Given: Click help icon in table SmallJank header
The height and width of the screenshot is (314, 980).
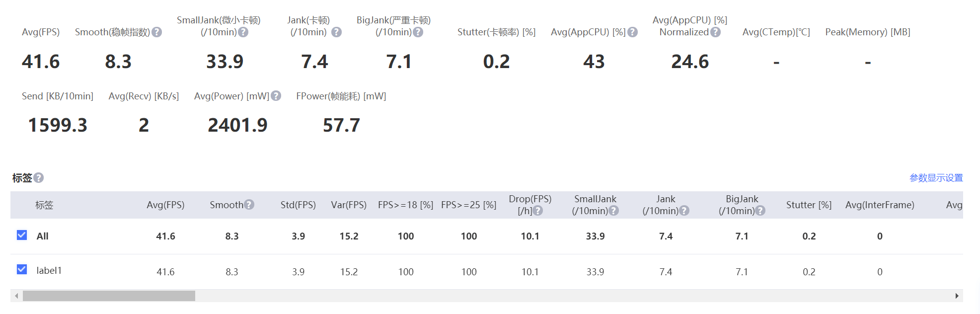Looking at the screenshot, I should tap(614, 211).
